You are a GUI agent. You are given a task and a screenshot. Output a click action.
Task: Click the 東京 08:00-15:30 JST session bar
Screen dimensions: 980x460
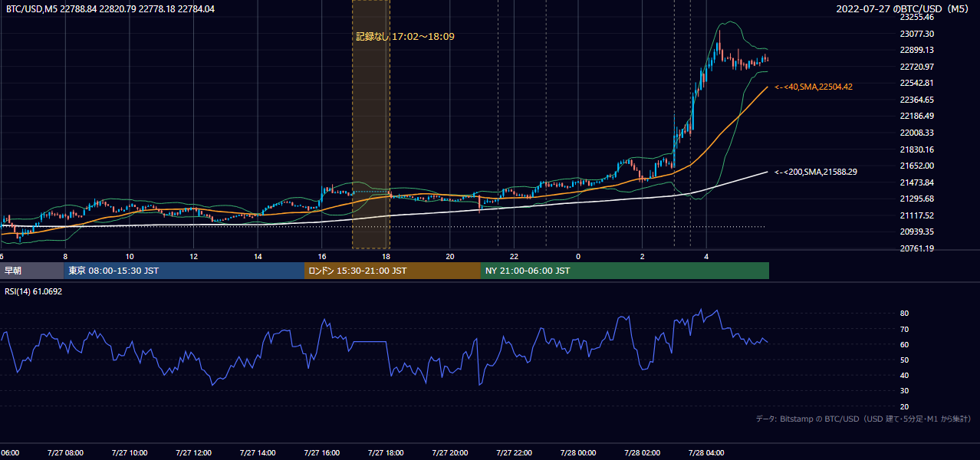click(184, 271)
